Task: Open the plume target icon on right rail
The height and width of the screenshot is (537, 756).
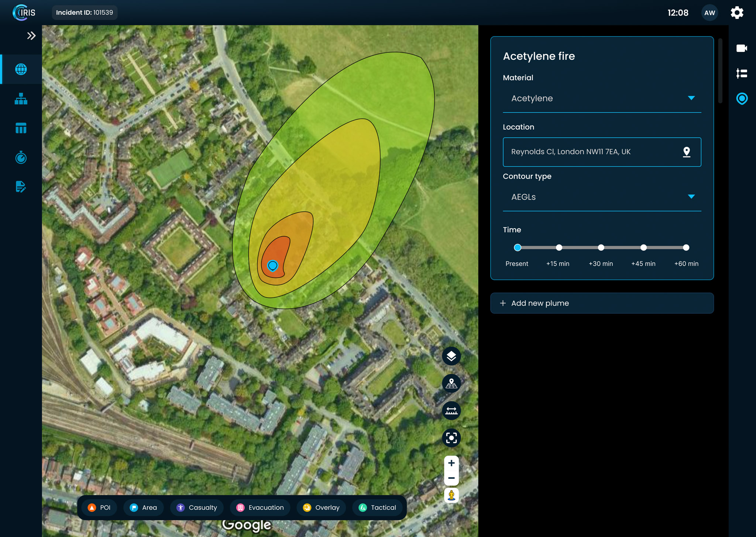Action: [x=742, y=98]
